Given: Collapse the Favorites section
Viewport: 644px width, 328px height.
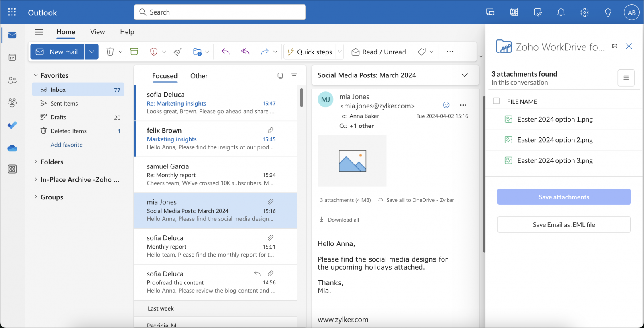Looking at the screenshot, I should tap(36, 75).
